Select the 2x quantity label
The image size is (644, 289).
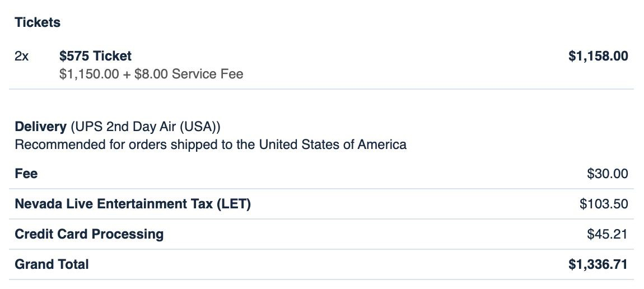[22, 56]
